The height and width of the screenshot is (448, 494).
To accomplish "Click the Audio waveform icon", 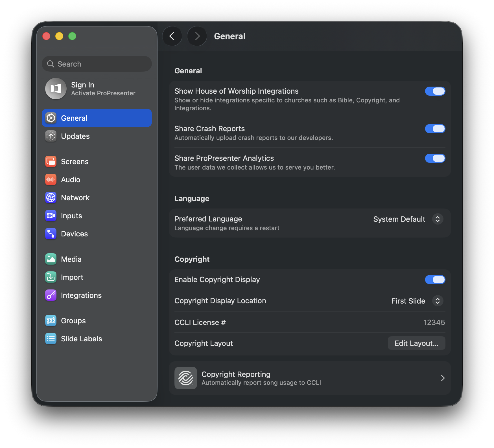I will click(51, 179).
